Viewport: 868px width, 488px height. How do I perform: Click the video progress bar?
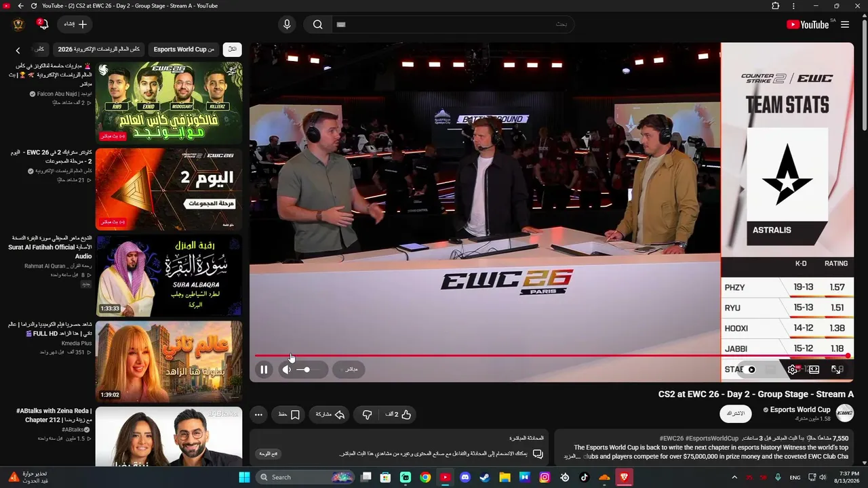(x=551, y=355)
